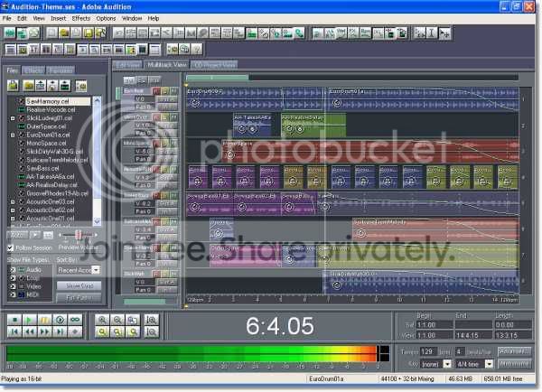Expand AcousticDrm02.cel in file list

[x=13, y=210]
